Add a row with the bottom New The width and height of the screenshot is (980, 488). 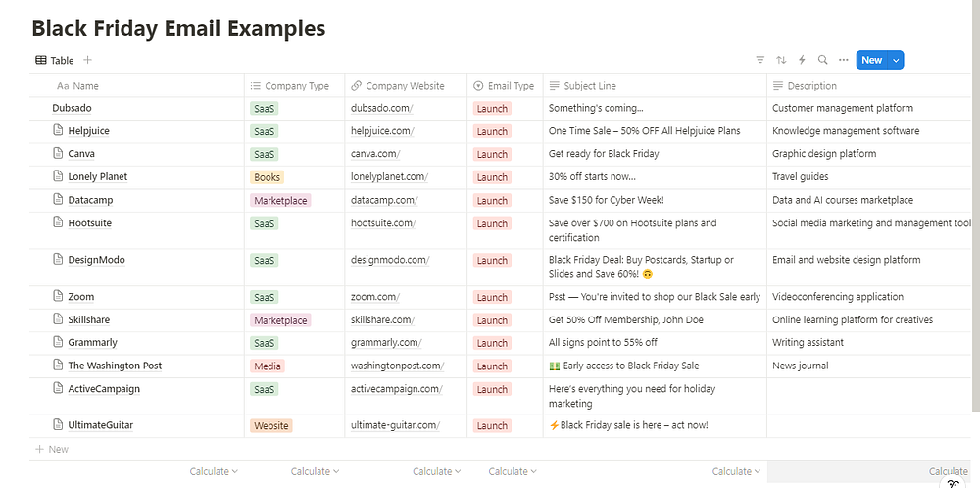53,449
